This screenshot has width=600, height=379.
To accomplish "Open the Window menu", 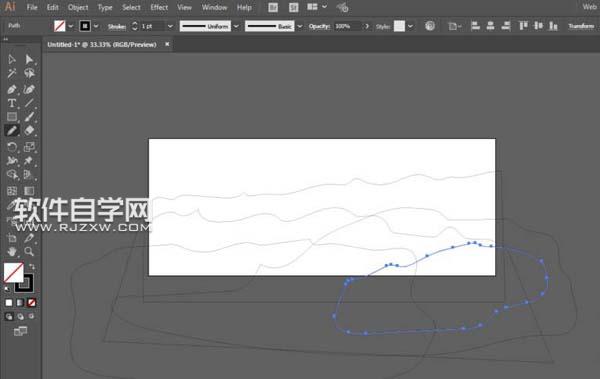I will point(214,7).
